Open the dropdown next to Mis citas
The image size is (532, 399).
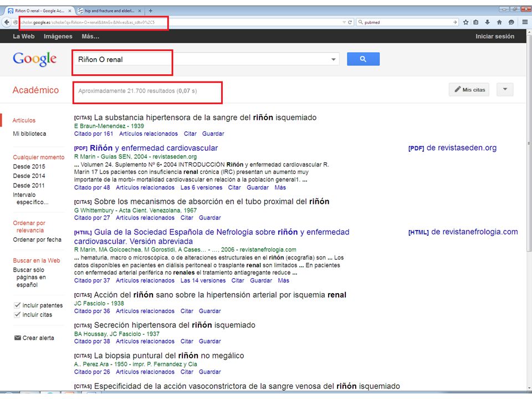coord(505,90)
